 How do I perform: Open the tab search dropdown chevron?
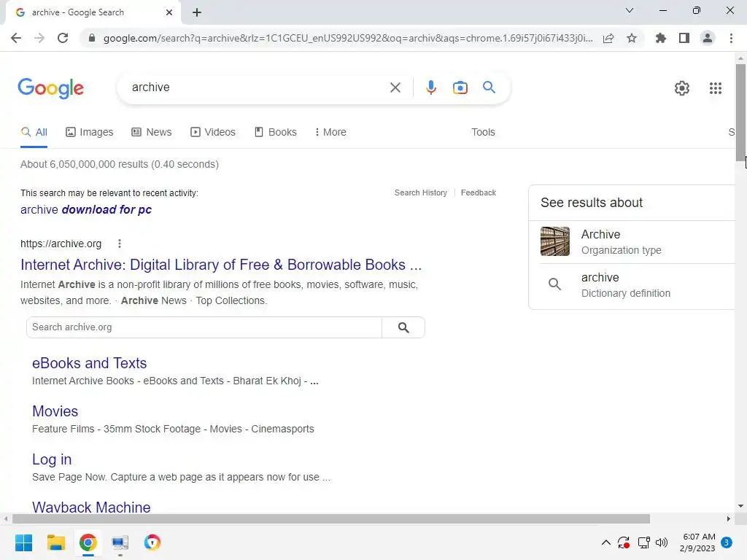pyautogui.click(x=630, y=10)
